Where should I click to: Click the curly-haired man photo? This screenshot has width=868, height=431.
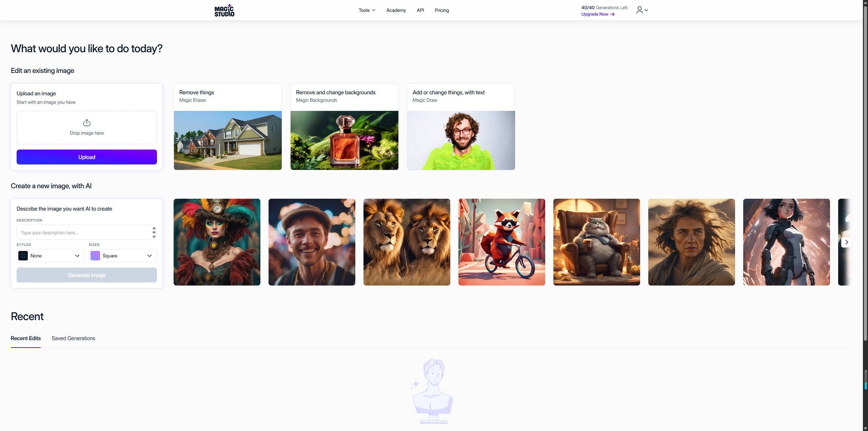461,140
